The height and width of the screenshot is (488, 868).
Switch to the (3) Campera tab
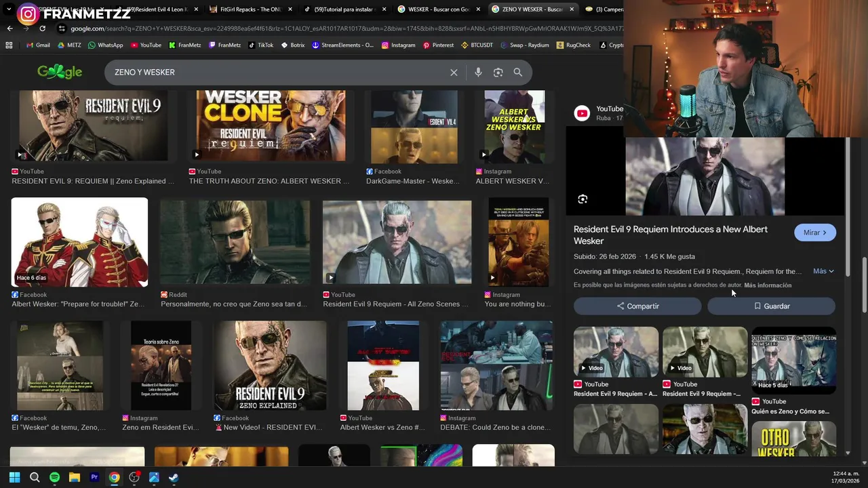pyautogui.click(x=604, y=9)
